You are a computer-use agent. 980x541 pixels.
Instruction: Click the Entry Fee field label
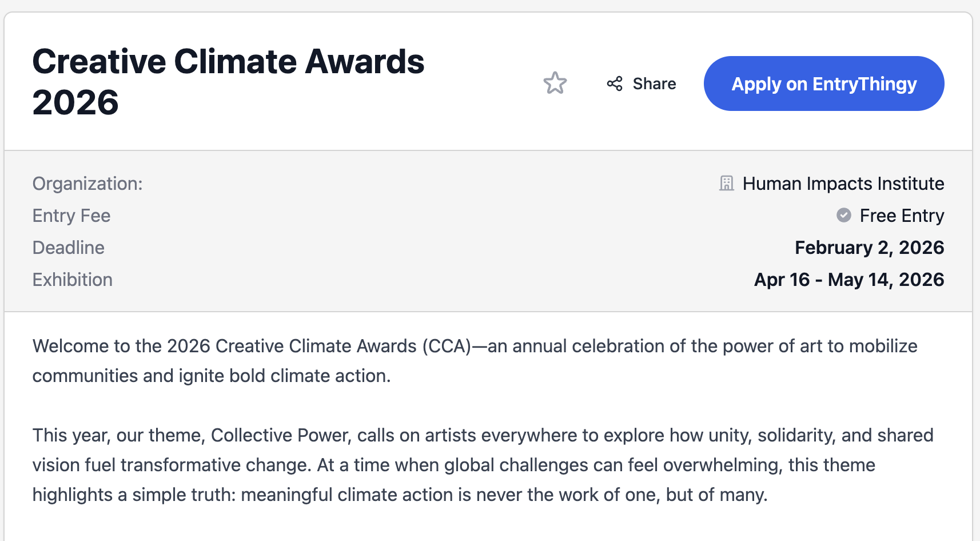71,216
